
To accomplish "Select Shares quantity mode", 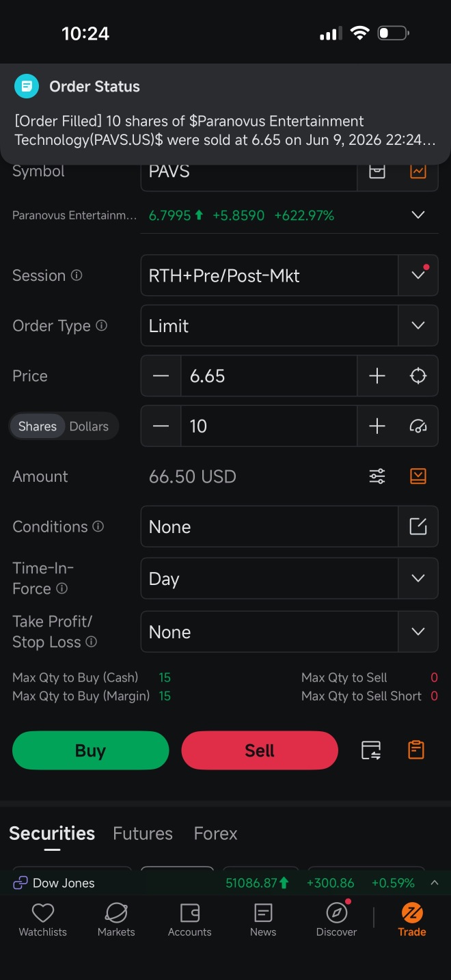I will (x=37, y=426).
